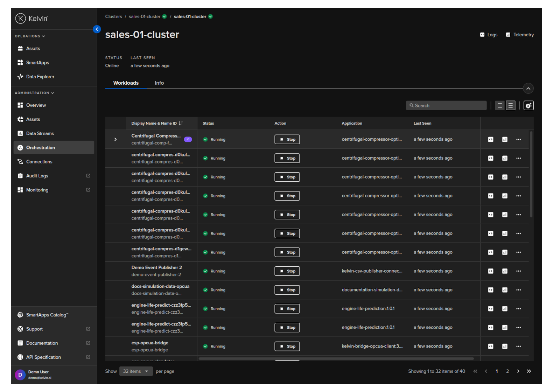Screen dimensions: 553x392
Task: Collapse the Operations sidebar section
Action: click(30, 36)
